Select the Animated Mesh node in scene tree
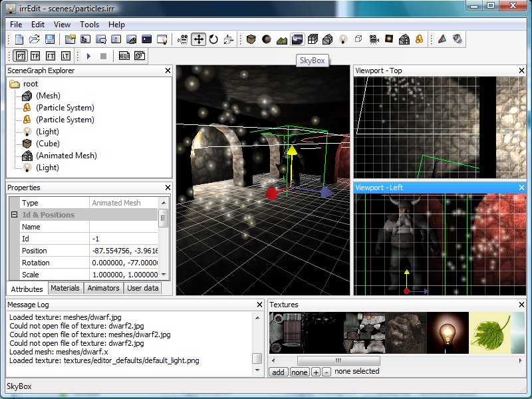The width and height of the screenshot is (532, 399). 66,156
